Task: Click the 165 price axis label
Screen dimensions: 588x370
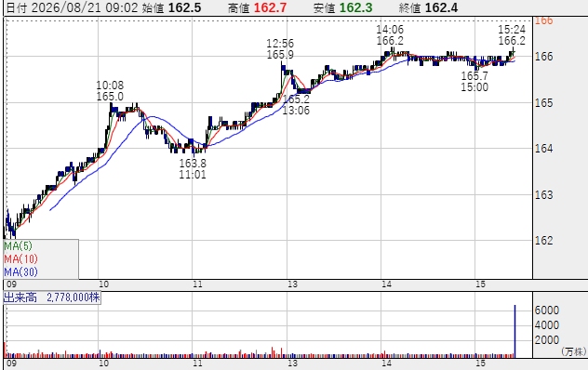Action: coord(543,102)
